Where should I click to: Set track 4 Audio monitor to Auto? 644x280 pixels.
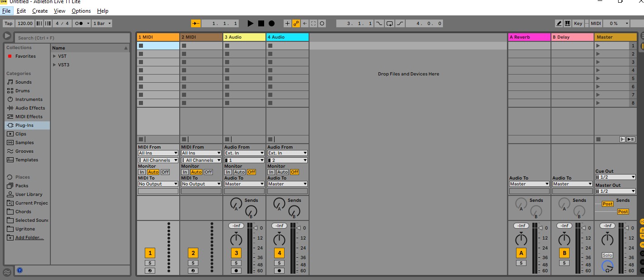click(x=282, y=172)
